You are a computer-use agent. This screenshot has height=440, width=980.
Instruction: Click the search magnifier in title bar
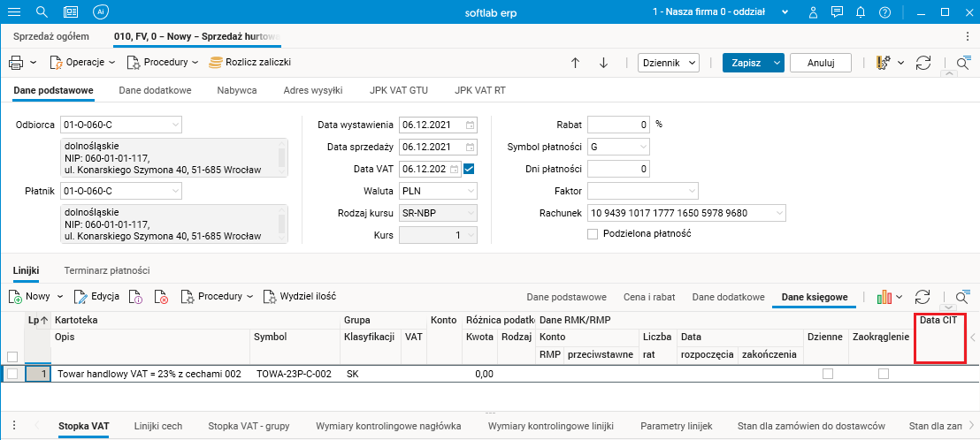coord(42,11)
